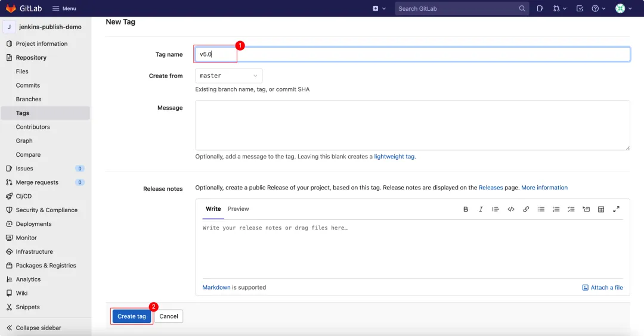644x336 pixels.
Task: Open the lightweight tag link
Action: point(394,156)
